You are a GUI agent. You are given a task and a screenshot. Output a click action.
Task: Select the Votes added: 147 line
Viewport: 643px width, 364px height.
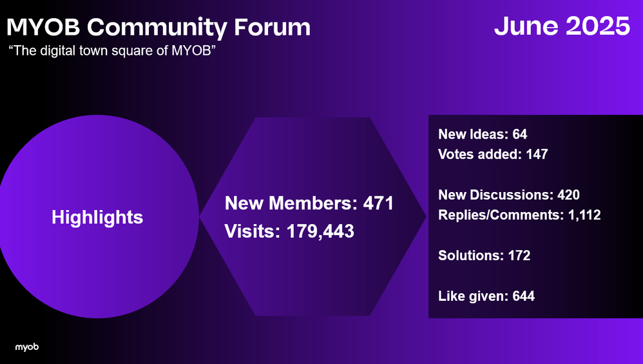click(493, 154)
